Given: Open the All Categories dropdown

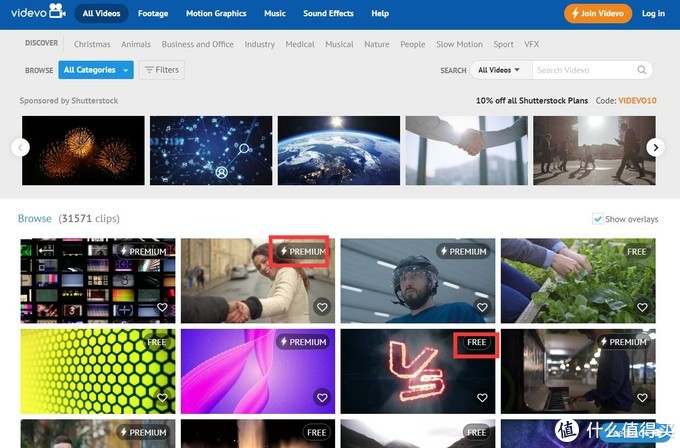Looking at the screenshot, I should click(96, 70).
